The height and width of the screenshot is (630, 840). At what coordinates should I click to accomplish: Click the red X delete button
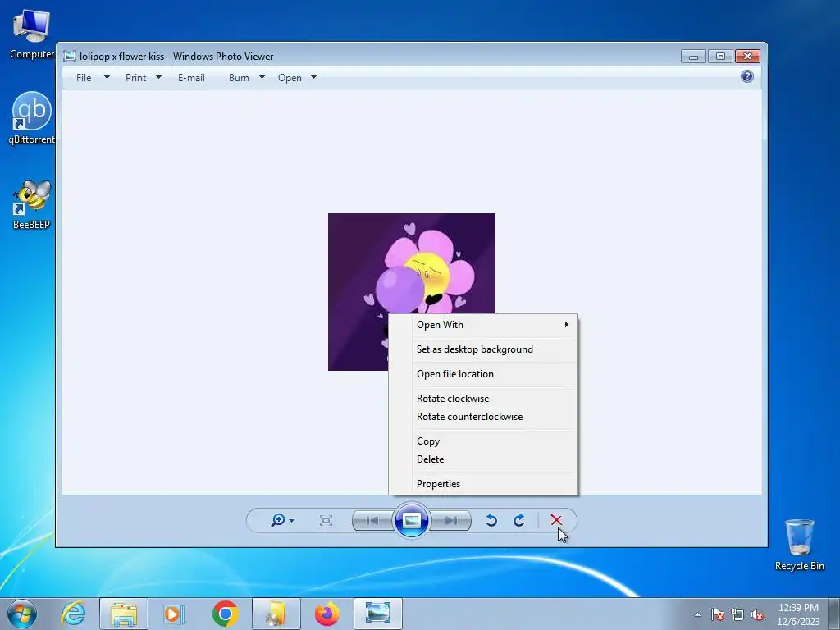point(556,519)
